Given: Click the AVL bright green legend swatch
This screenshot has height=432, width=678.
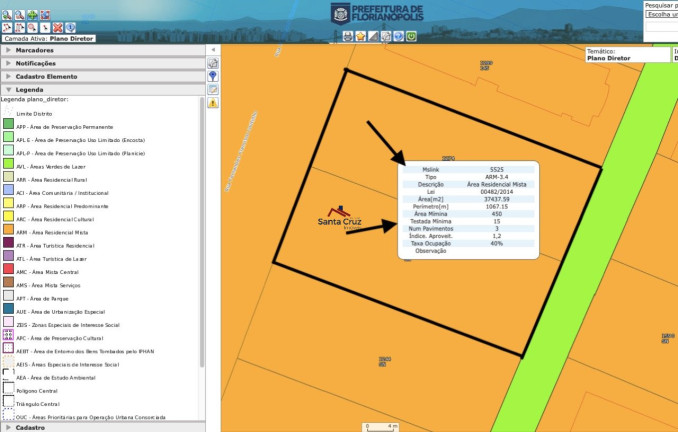Looking at the screenshot, I should pos(8,163).
